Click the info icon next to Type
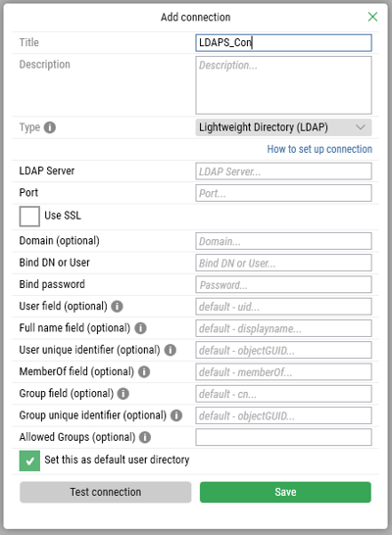Screen dimensions: 392x535 (50, 127)
